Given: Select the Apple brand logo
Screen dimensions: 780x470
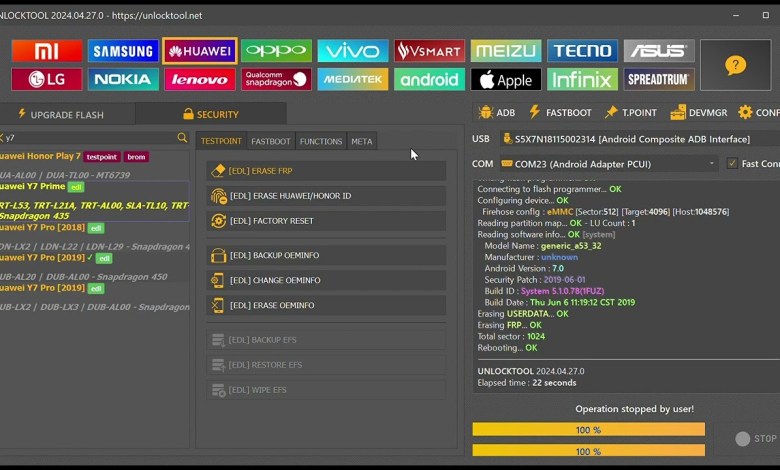Looking at the screenshot, I should click(506, 80).
